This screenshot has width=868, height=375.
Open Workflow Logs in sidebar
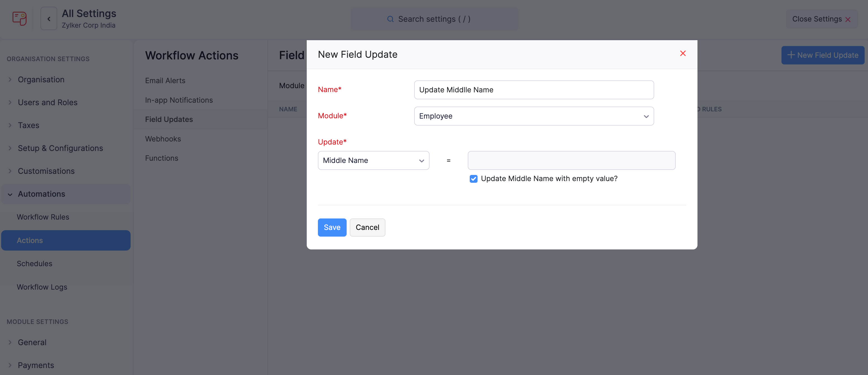click(42, 287)
